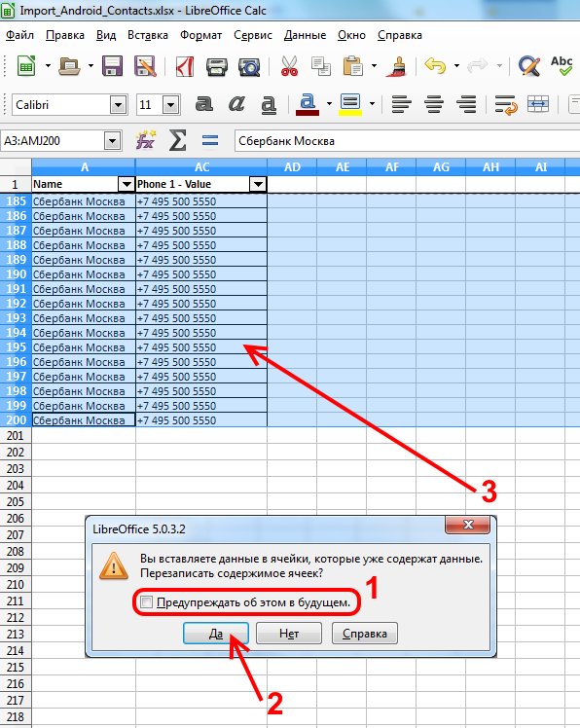The width and height of the screenshot is (580, 728).
Task: Click the Print icon
Action: click(x=216, y=67)
